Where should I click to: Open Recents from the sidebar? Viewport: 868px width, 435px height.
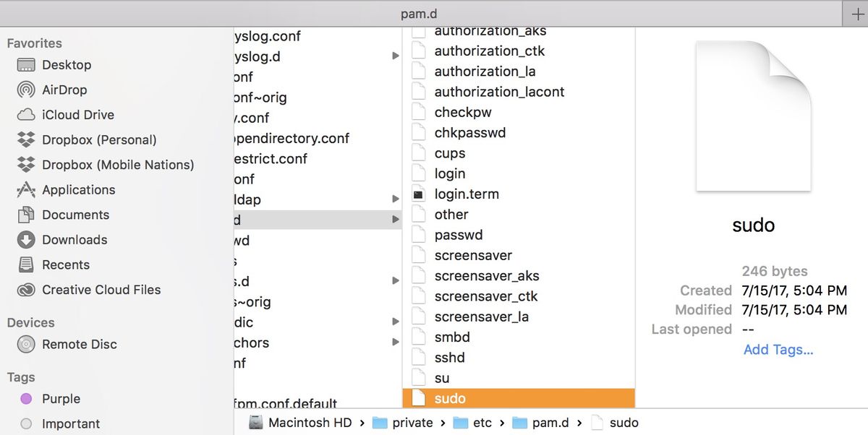(23, 264)
